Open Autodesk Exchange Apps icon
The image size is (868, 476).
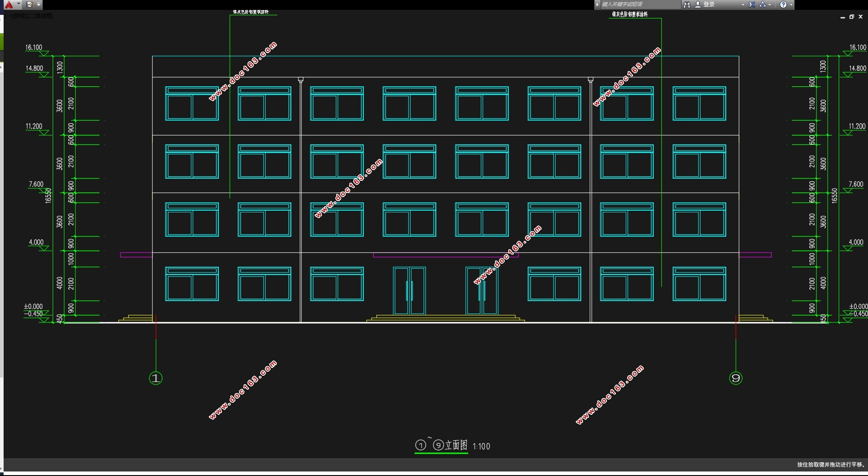(x=752, y=4)
